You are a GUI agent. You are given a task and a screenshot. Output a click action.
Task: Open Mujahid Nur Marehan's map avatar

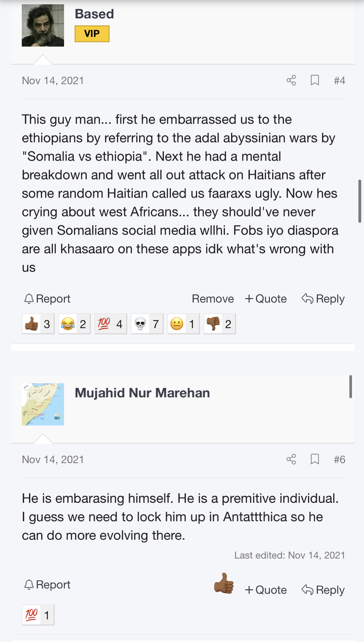coord(43,404)
